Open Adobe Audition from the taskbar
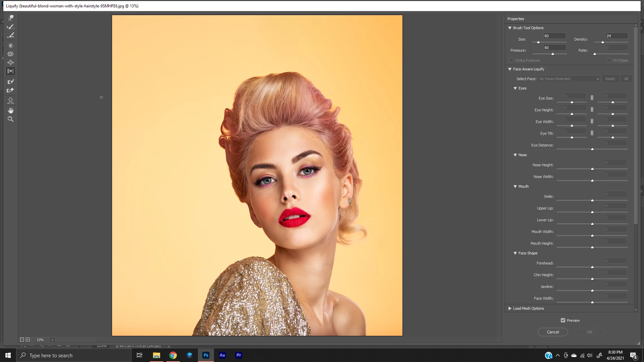The width and height of the screenshot is (644, 362). (222, 355)
